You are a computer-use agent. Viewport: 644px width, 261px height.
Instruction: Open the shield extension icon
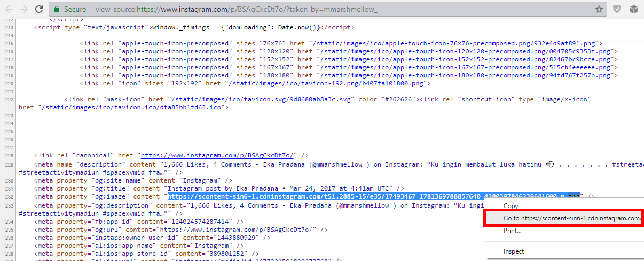coord(617,9)
